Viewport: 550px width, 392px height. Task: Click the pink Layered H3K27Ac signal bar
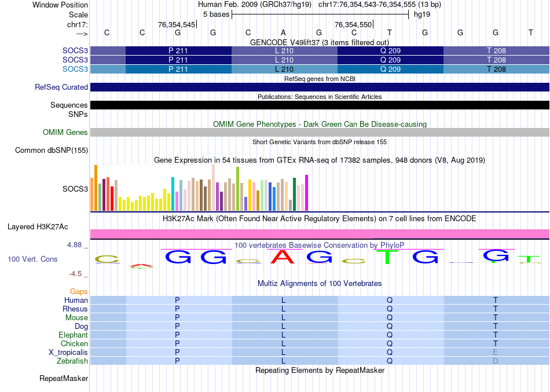[x=320, y=234]
